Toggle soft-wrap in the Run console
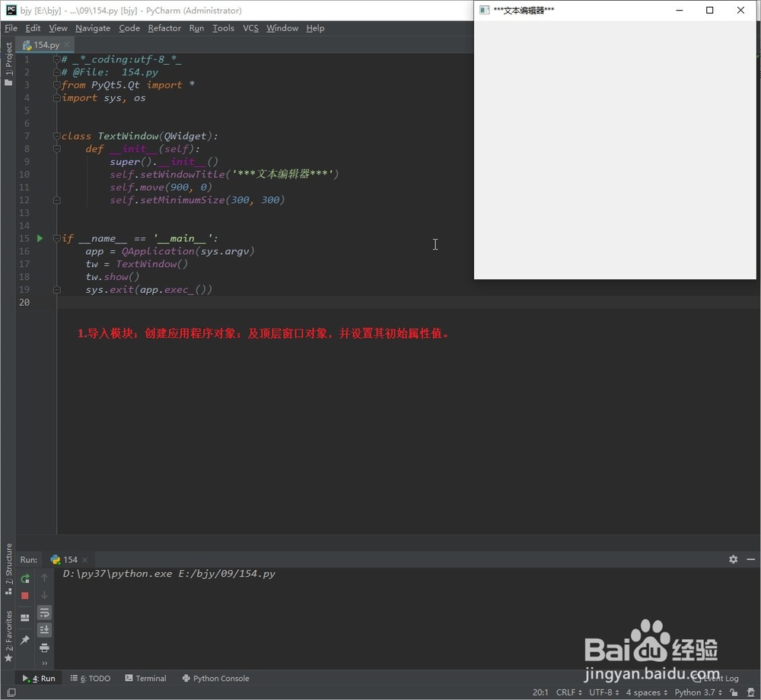This screenshot has height=700, width=761. 44,612
